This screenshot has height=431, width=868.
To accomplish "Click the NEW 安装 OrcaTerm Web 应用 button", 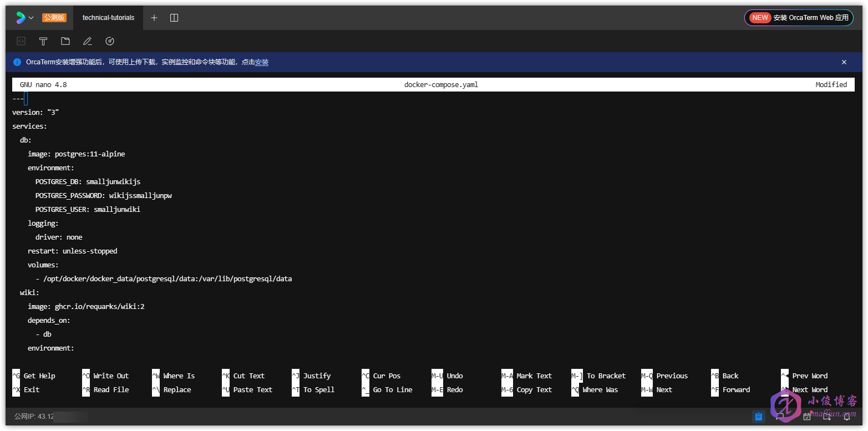I will point(799,18).
